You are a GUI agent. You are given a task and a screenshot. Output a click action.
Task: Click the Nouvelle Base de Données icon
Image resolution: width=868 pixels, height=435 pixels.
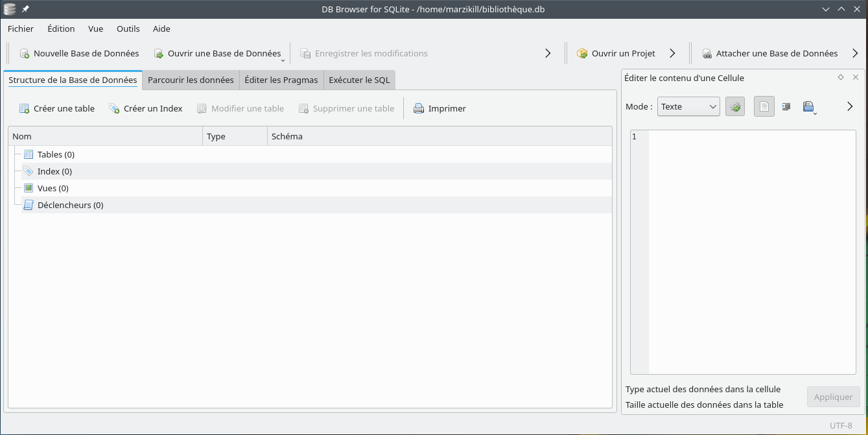point(25,54)
